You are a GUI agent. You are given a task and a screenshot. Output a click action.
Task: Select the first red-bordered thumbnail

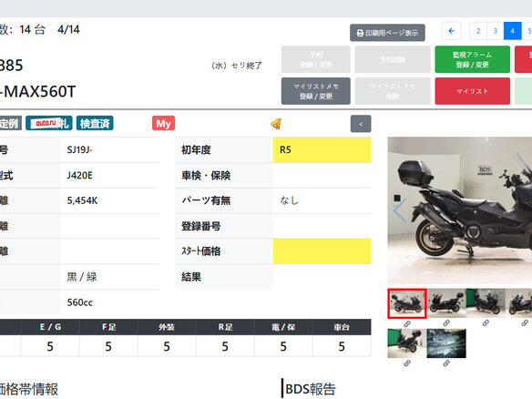click(x=407, y=303)
